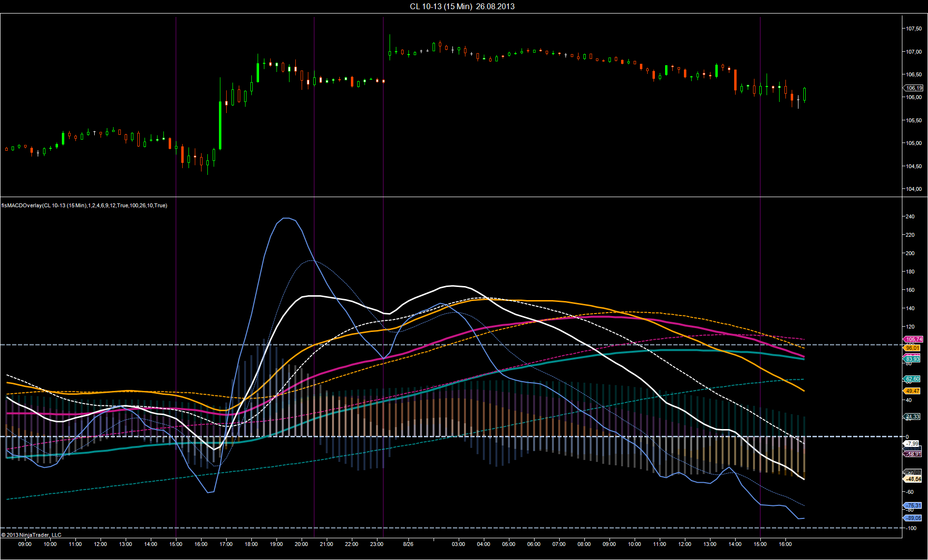928x560 pixels.
Task: Select the fisMACDOverlay indicator label
Action: [x=84, y=205]
